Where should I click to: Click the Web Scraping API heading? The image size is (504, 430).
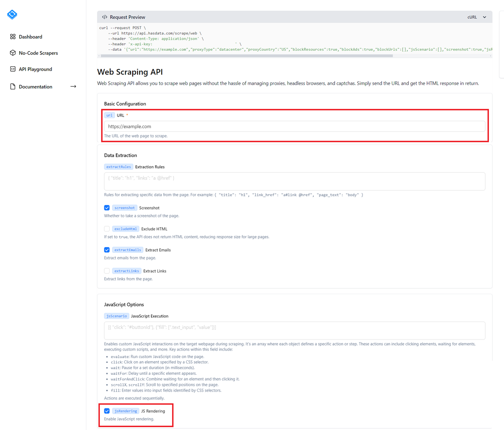[130, 72]
